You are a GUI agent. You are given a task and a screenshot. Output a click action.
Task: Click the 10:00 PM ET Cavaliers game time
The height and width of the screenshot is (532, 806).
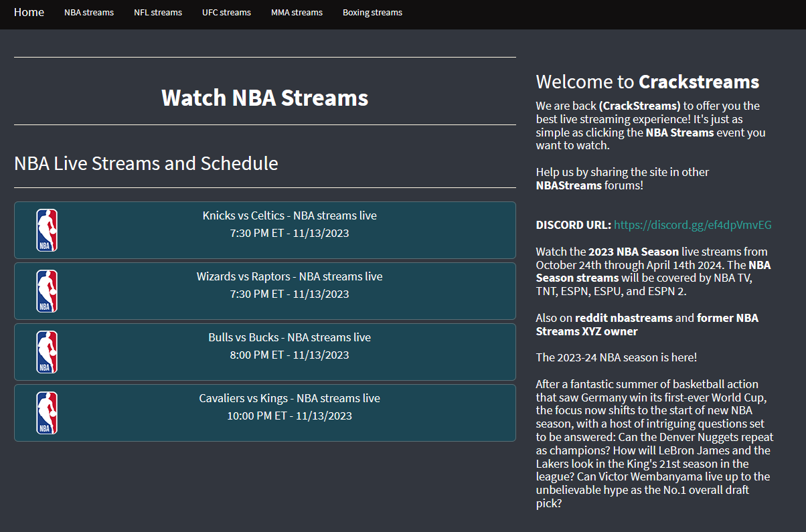click(x=289, y=416)
